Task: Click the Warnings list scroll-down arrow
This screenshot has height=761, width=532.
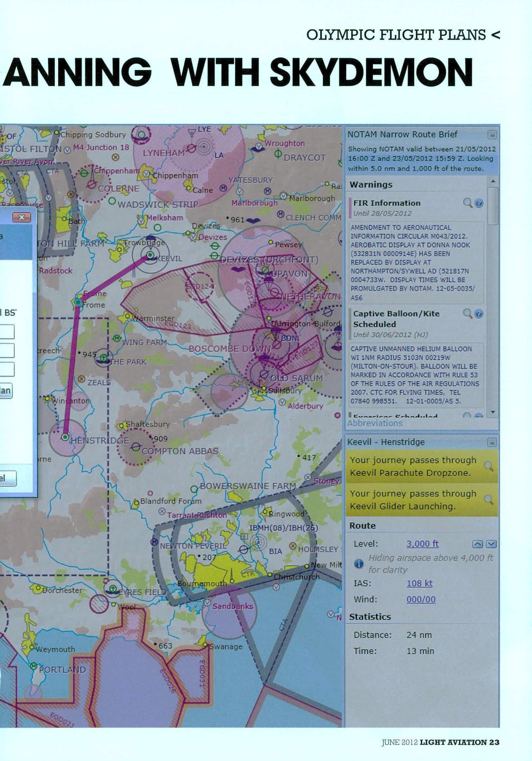Action: tap(493, 412)
